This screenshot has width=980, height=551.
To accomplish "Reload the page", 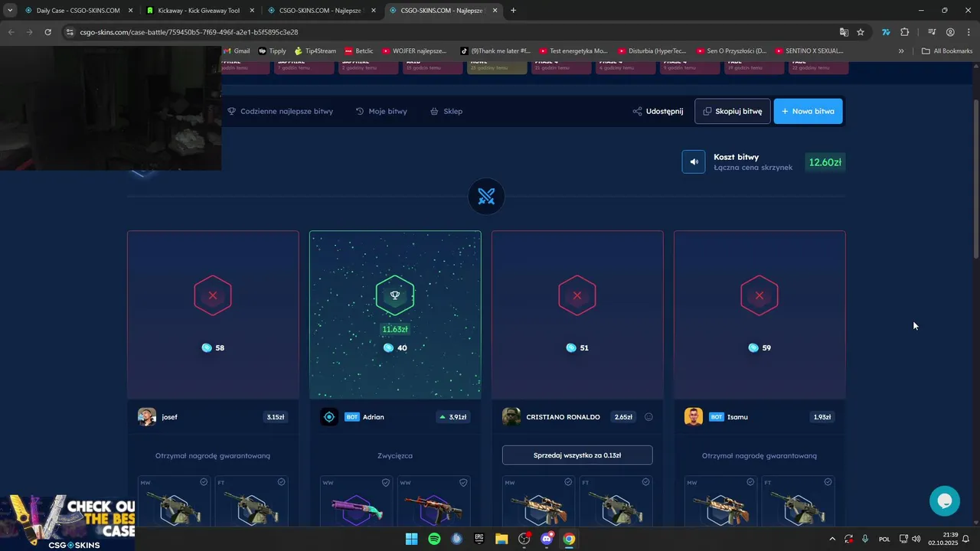I will 47,32.
